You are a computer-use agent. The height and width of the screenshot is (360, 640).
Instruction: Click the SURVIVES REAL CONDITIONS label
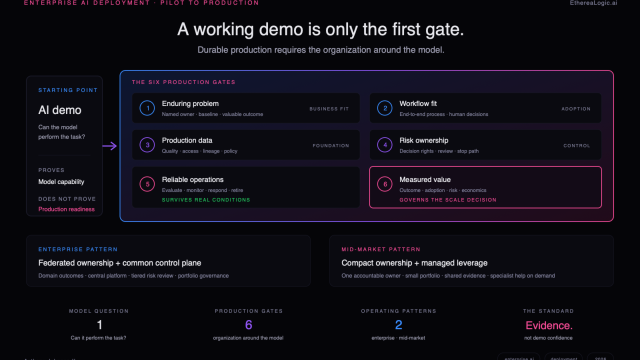point(206,200)
